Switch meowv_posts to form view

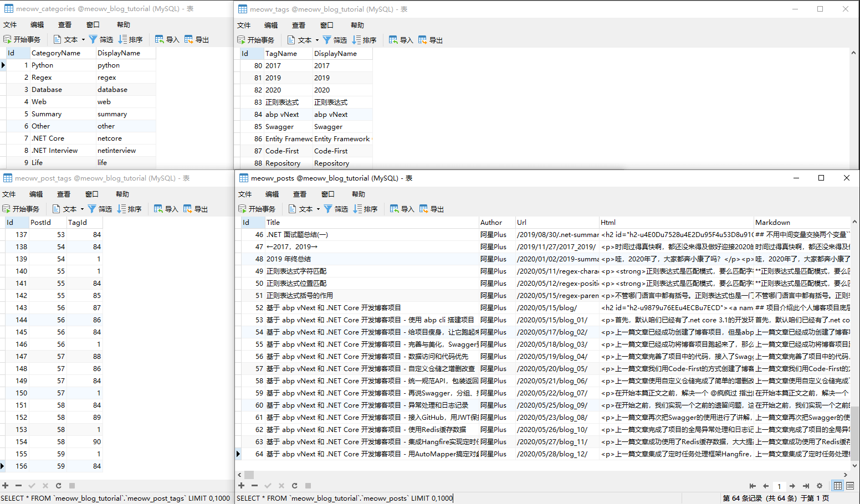click(850, 486)
